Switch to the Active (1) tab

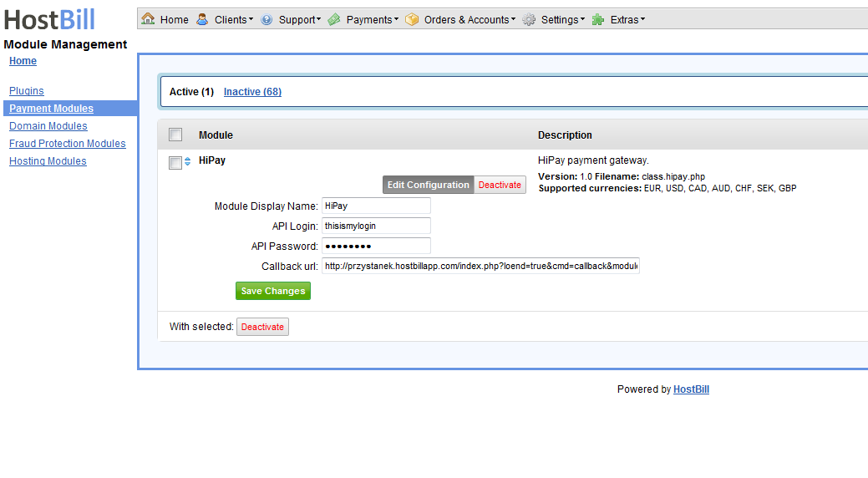tap(191, 92)
